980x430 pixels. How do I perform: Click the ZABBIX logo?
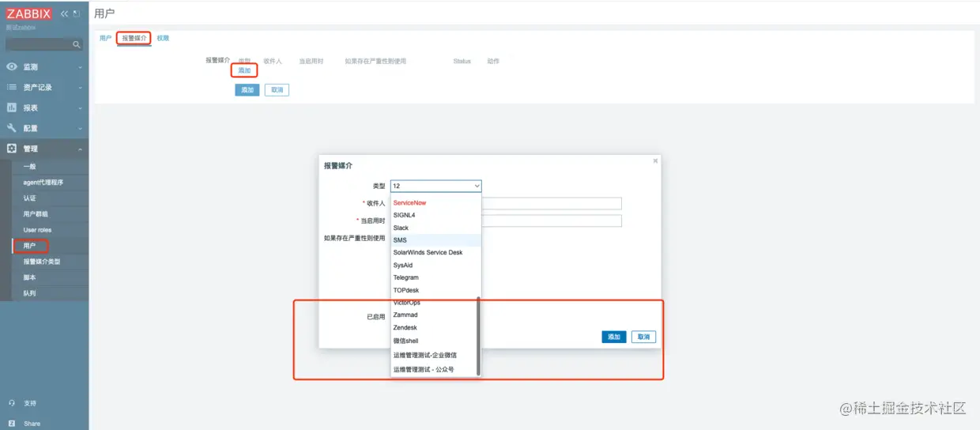tap(28, 13)
